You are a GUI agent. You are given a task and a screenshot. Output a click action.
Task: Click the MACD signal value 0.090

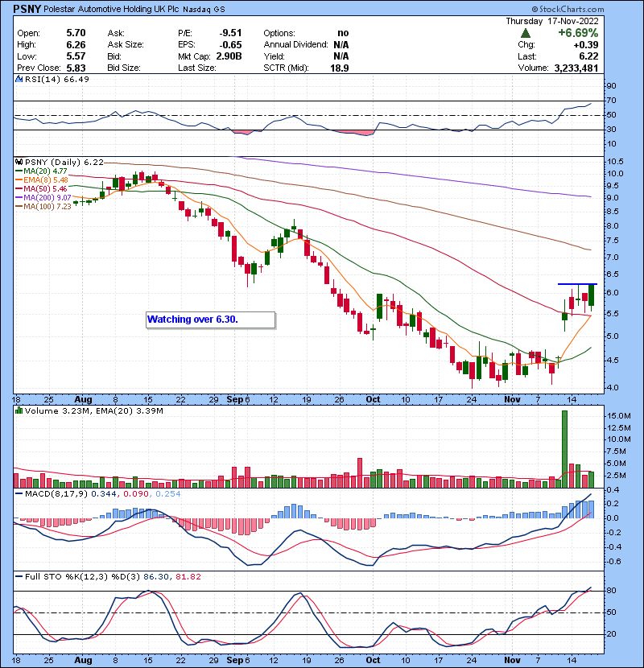coord(136,494)
